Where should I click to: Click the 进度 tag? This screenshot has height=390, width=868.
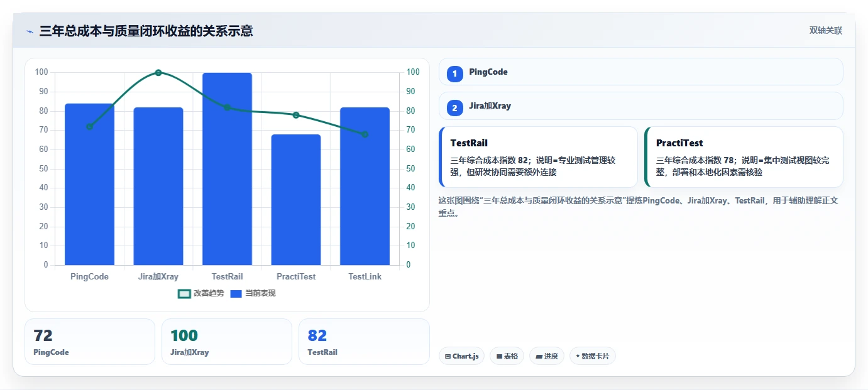(547, 356)
